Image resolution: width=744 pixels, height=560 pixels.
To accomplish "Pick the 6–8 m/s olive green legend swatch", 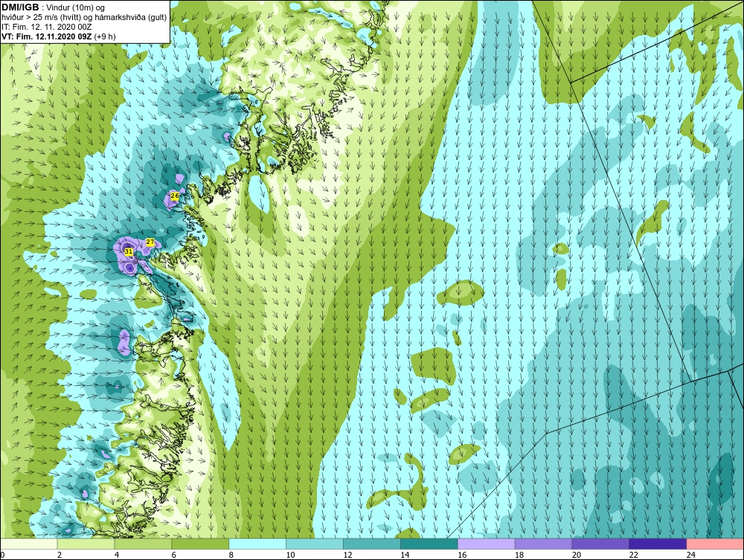I will point(199,544).
